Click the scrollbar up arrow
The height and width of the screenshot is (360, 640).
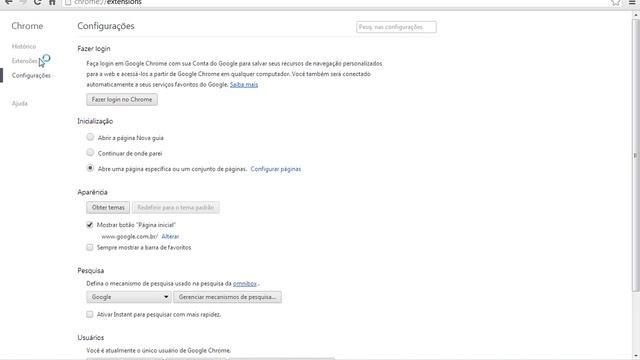[x=635, y=15]
